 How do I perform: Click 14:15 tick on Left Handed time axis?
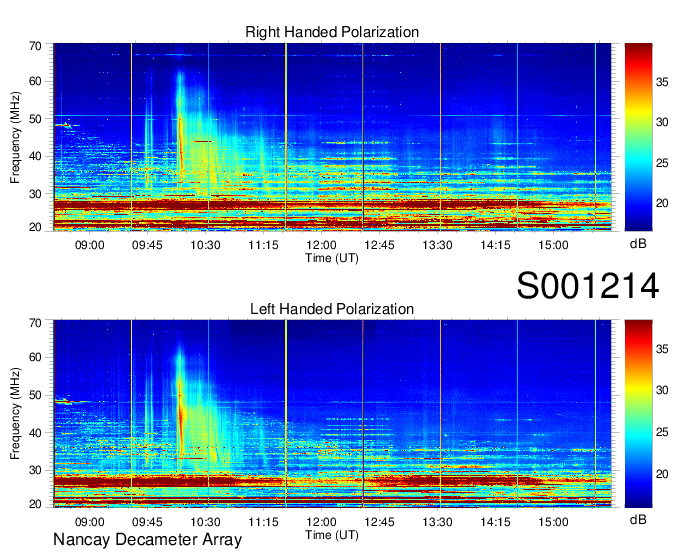[x=495, y=522]
